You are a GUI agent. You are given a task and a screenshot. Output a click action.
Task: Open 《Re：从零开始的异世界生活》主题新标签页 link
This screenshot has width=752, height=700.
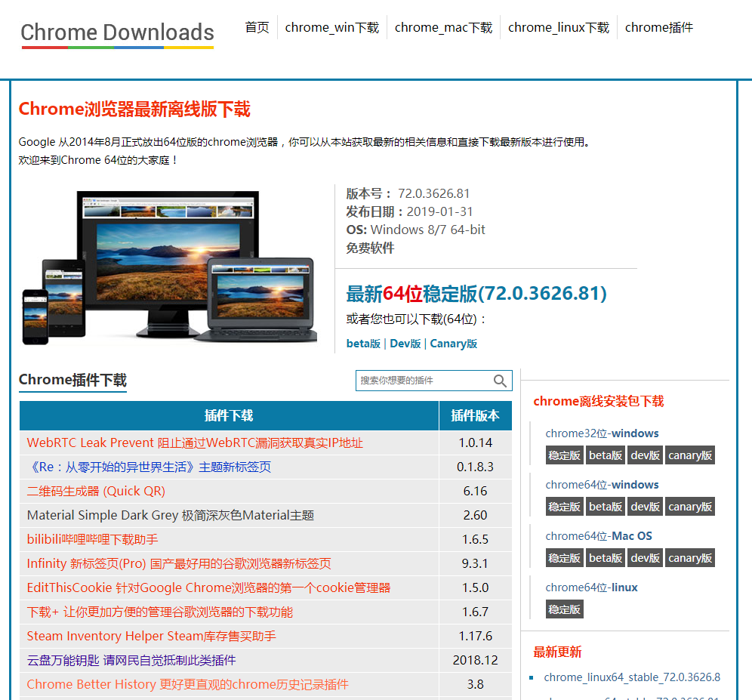click(x=149, y=467)
